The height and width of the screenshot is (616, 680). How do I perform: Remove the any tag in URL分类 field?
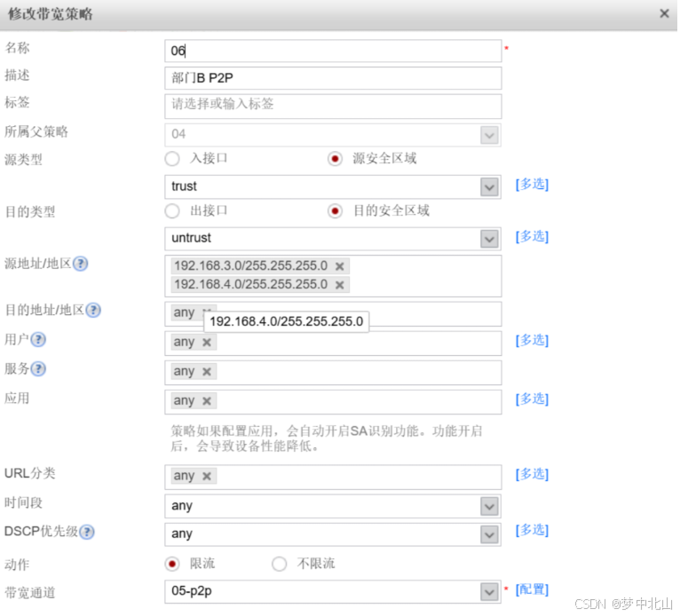(x=207, y=476)
